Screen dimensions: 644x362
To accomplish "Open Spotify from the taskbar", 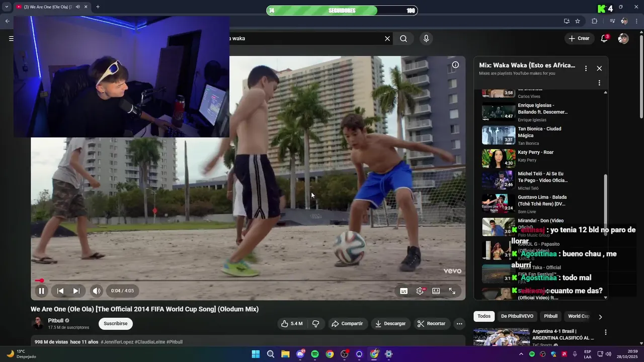I will pyautogui.click(x=315, y=354).
